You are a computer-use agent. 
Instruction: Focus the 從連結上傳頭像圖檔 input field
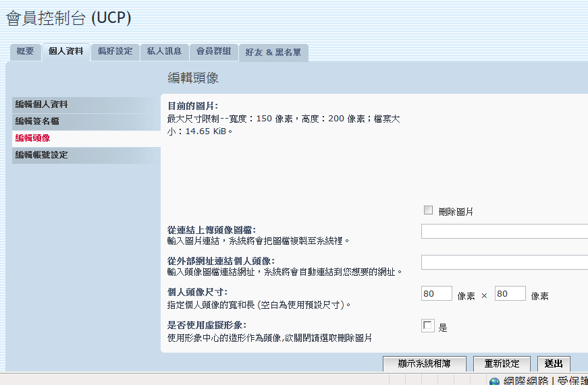pos(504,232)
